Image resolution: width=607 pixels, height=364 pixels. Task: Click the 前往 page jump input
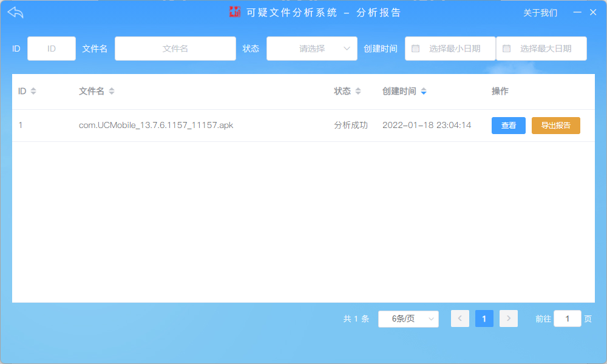click(568, 318)
